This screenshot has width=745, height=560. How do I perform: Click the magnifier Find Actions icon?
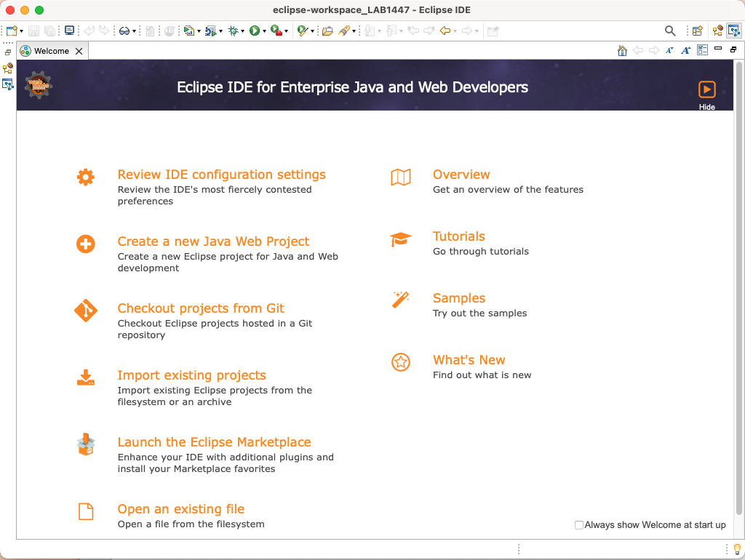(670, 31)
